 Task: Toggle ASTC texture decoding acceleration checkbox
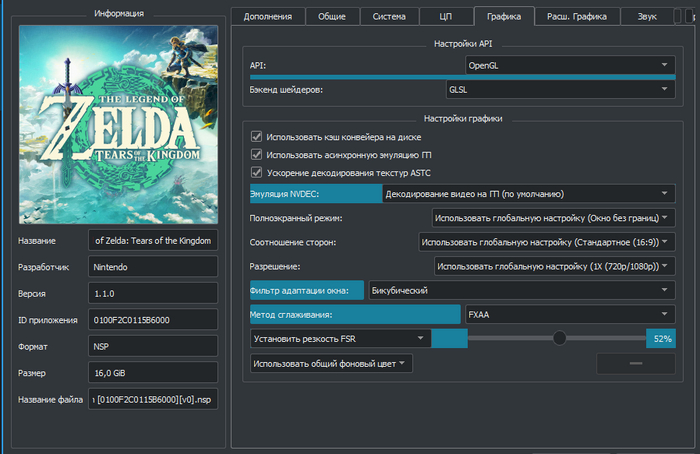tap(257, 173)
